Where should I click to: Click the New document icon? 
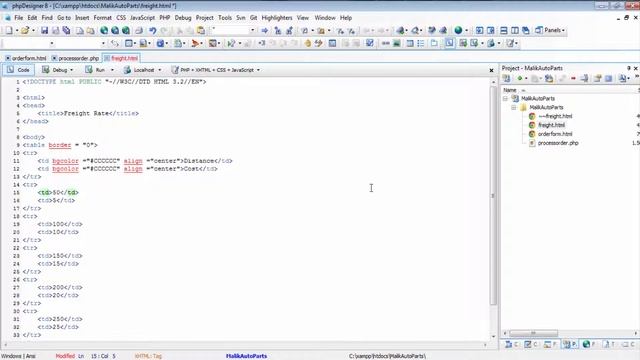tap(9, 30)
